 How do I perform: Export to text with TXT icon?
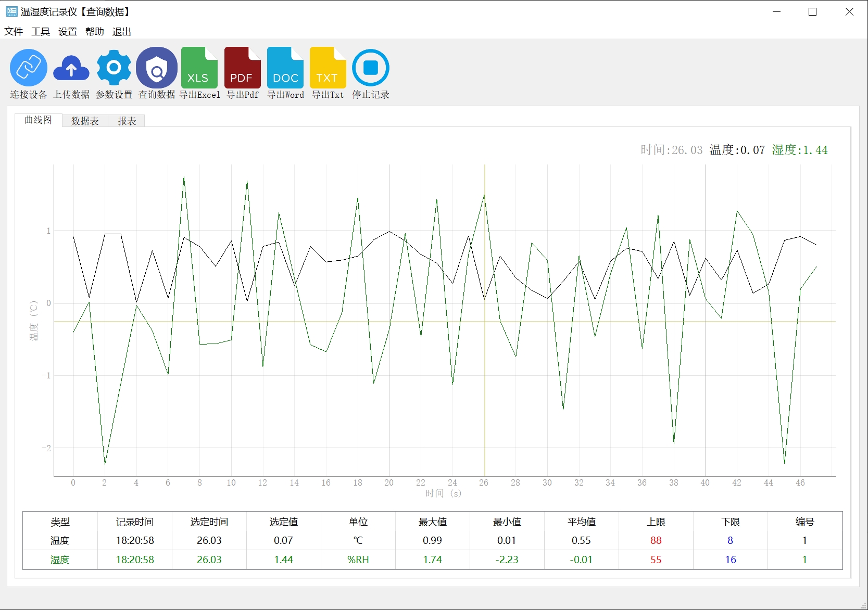328,68
